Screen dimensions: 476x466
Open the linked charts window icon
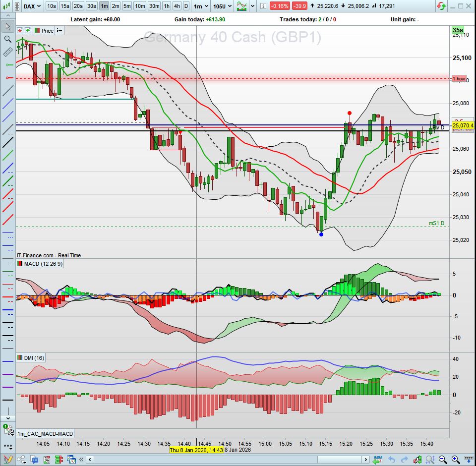tap(71, 460)
